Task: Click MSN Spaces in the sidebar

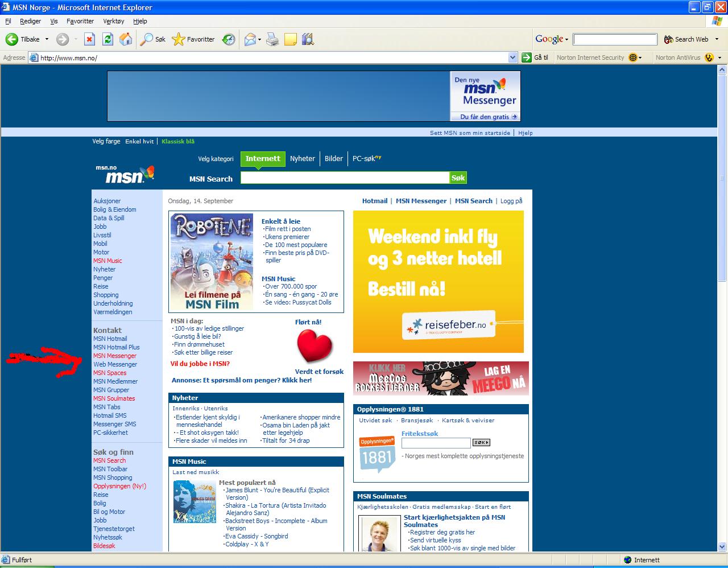Action: [110, 373]
